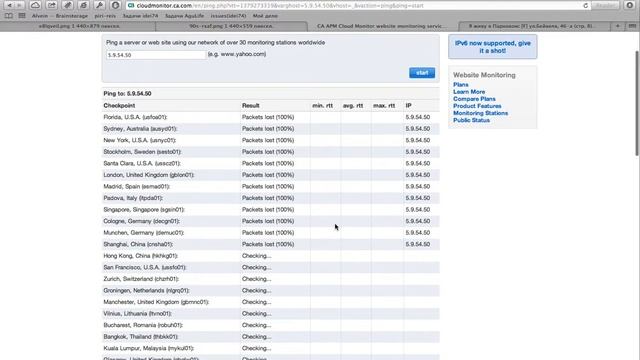Click the max. rtt column header

(384, 106)
